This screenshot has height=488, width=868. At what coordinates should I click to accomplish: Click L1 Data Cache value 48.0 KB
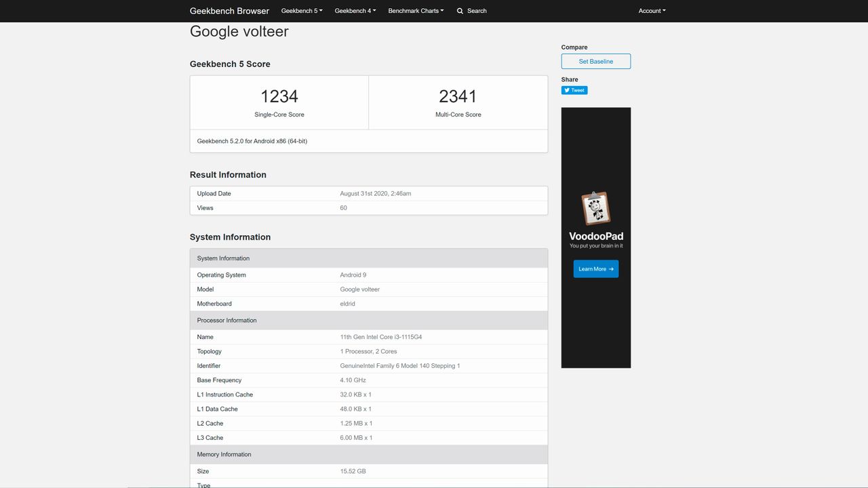(356, 409)
